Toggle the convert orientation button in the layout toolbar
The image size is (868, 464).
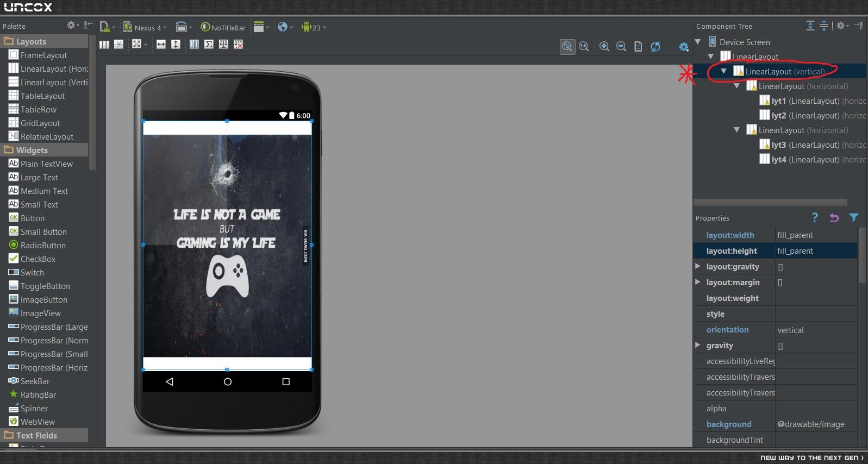tap(104, 45)
